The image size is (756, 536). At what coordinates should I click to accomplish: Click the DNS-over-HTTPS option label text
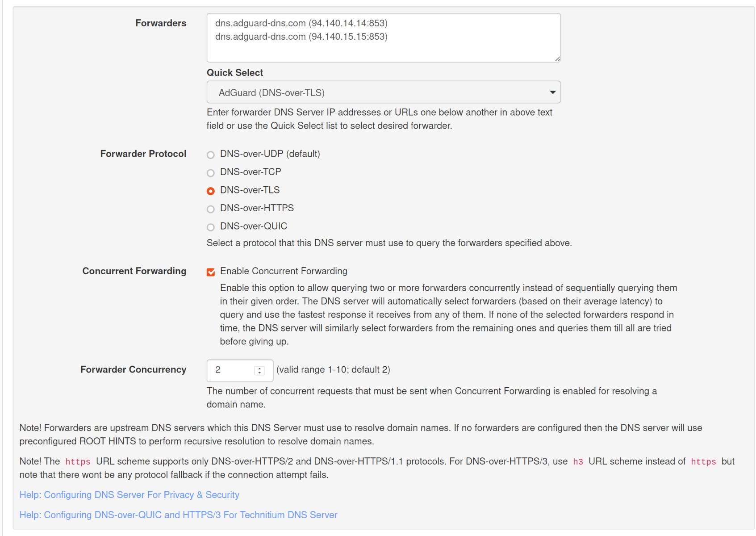257,208
